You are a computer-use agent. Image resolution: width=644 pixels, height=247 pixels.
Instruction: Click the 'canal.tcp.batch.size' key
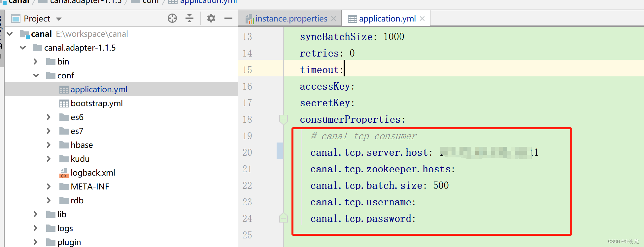click(366, 185)
